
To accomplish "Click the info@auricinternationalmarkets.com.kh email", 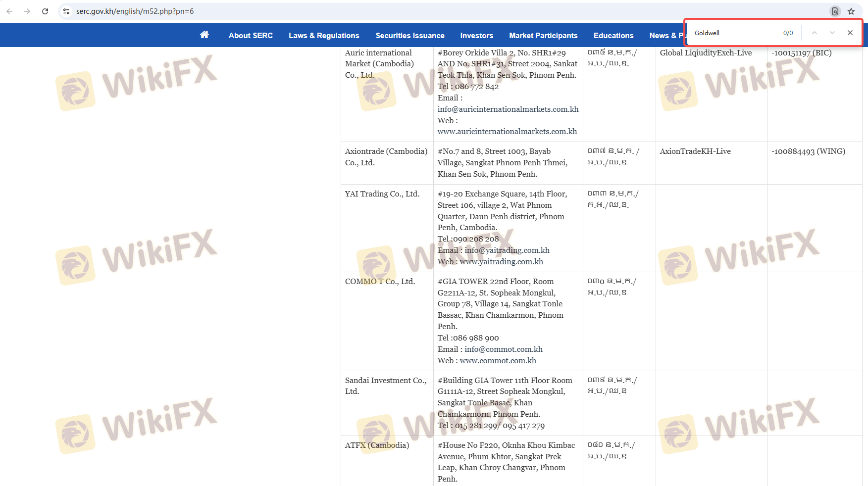I will tap(508, 109).
